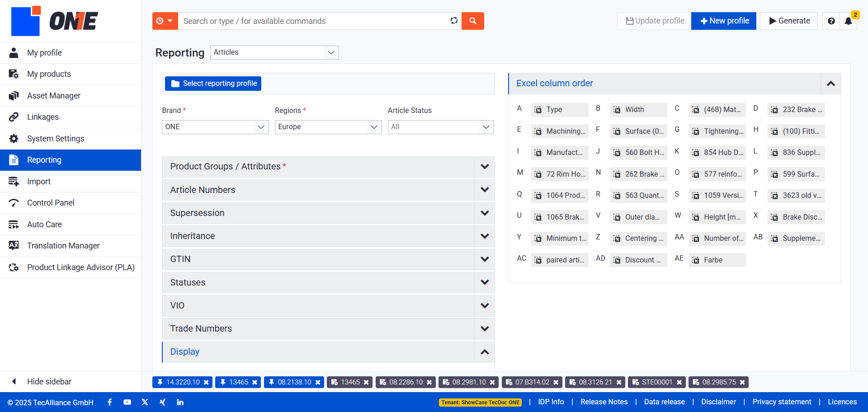Click the Generate button
This screenshot has width=868, height=412.
click(x=789, y=21)
